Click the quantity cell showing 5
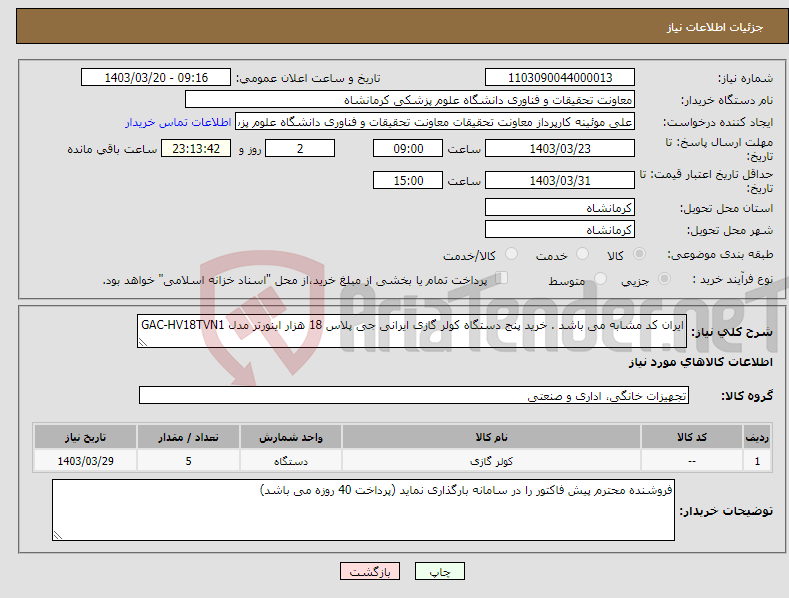The height and width of the screenshot is (598, 789). click(x=188, y=461)
